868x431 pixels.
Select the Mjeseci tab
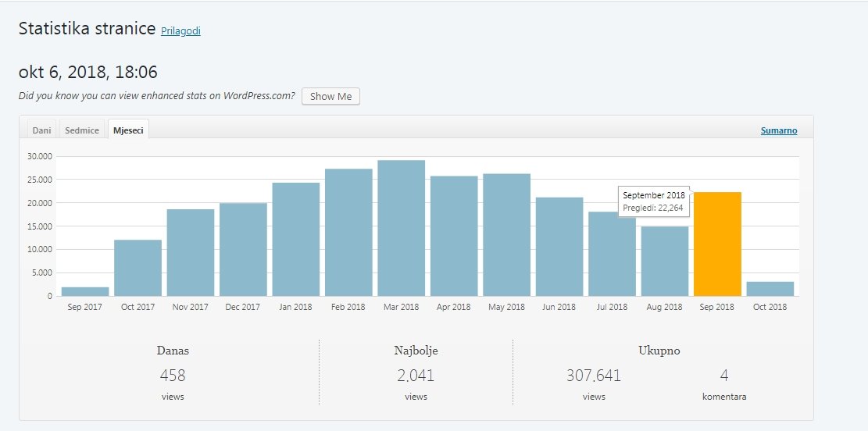128,130
